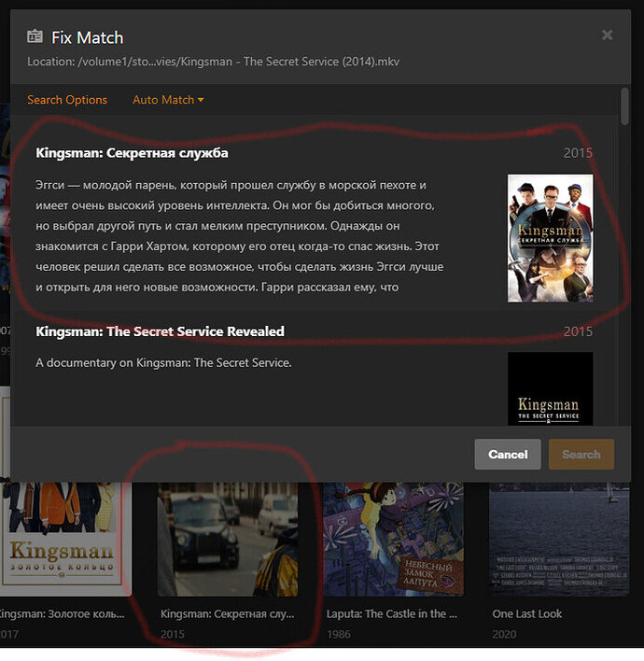Image resolution: width=644 pixels, height=661 pixels.
Task: Open the Laputa: The Castle poster
Action: 393,540
